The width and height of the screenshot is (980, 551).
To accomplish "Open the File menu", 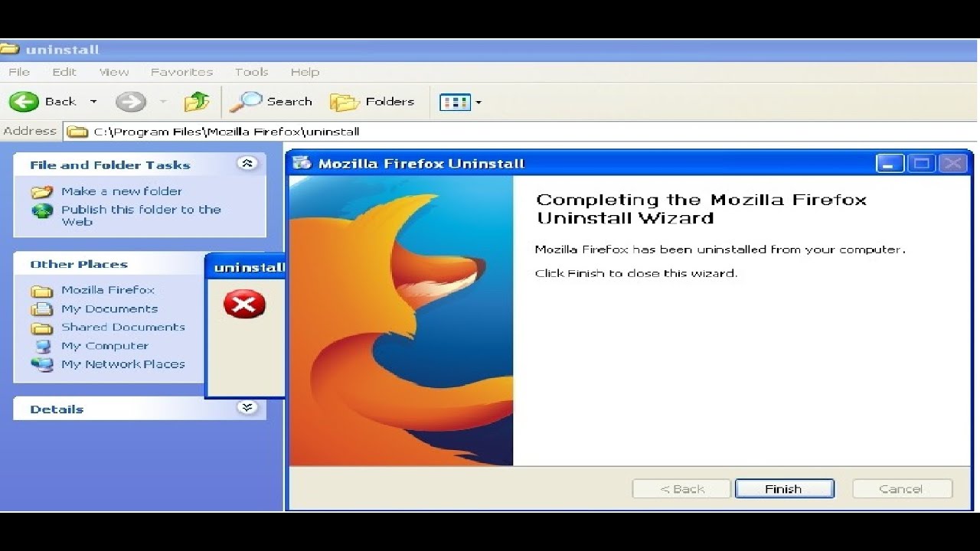I will tap(19, 72).
